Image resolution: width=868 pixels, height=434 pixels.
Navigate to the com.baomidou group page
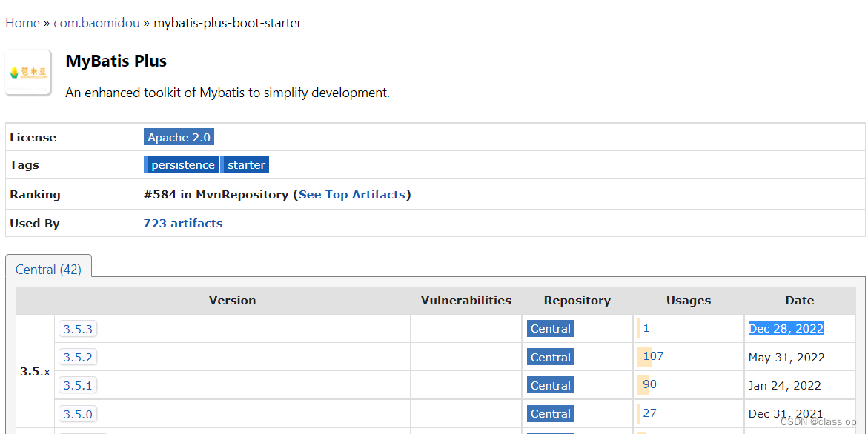click(96, 22)
